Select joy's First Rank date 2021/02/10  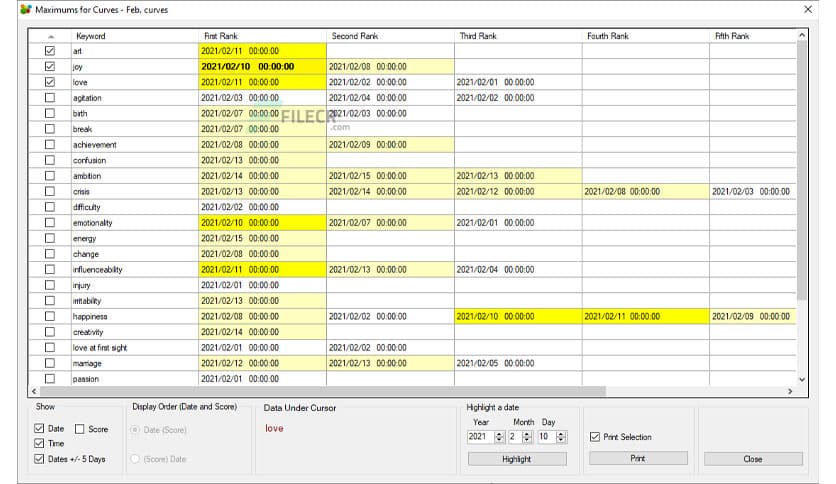click(x=262, y=67)
